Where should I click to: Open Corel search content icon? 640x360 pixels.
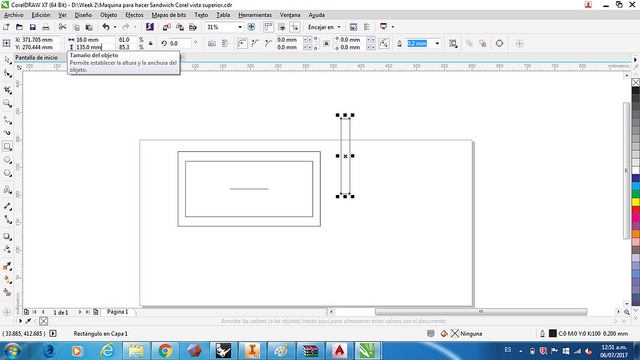coord(150,27)
